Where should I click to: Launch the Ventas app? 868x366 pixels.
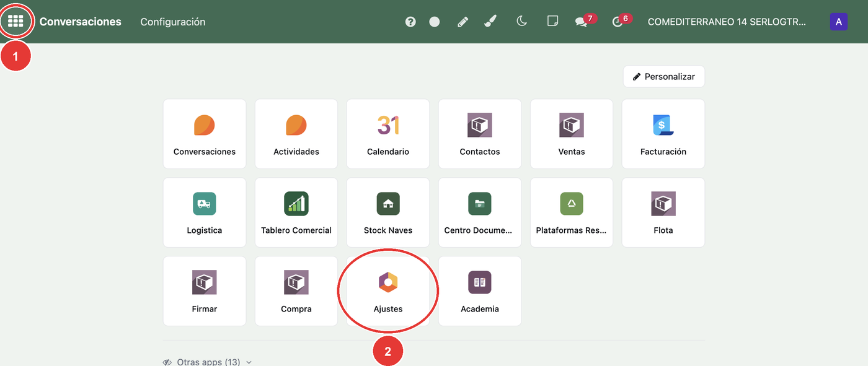[x=572, y=134]
